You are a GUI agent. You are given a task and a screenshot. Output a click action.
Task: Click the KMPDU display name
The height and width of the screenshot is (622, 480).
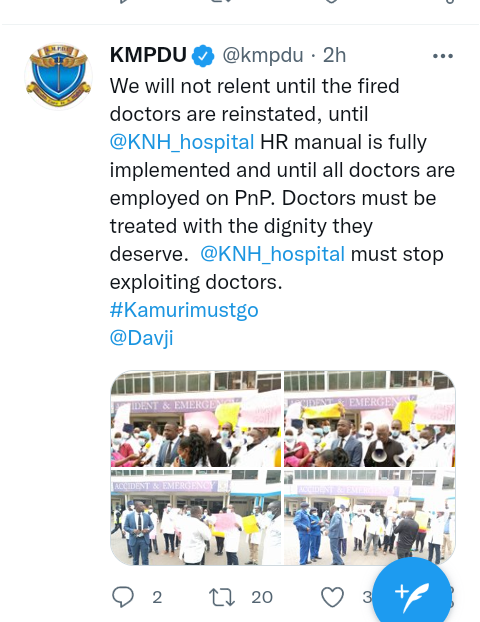(x=148, y=55)
